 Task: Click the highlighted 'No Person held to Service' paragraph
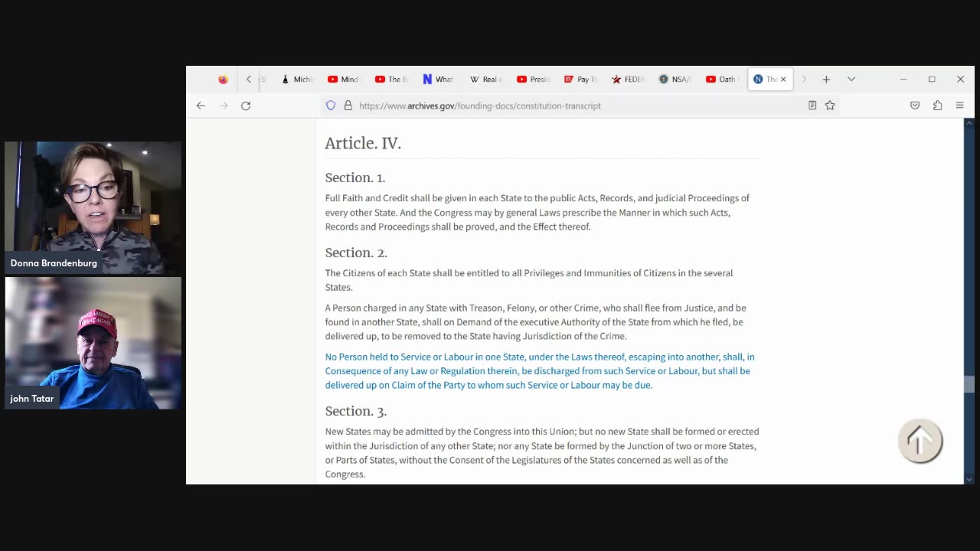(x=540, y=371)
